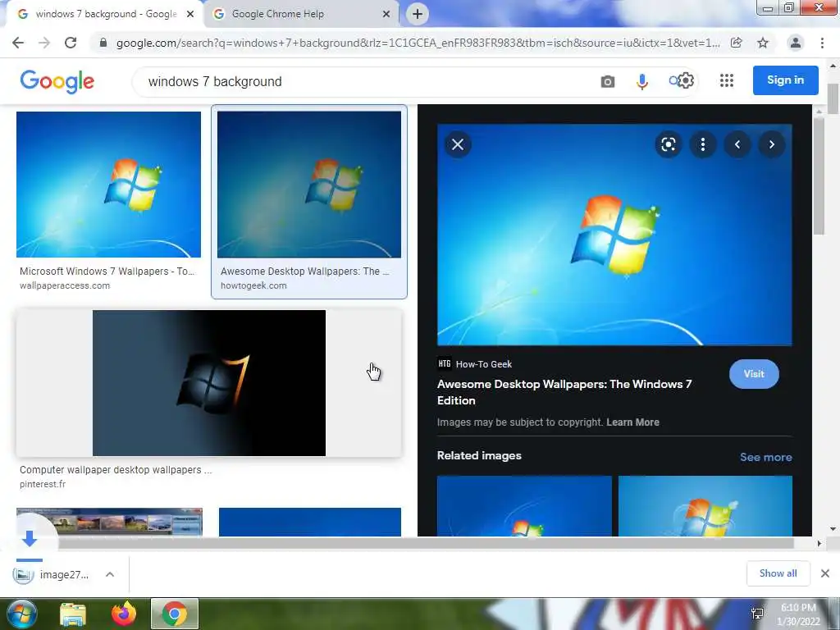Open a new tab

(418, 14)
